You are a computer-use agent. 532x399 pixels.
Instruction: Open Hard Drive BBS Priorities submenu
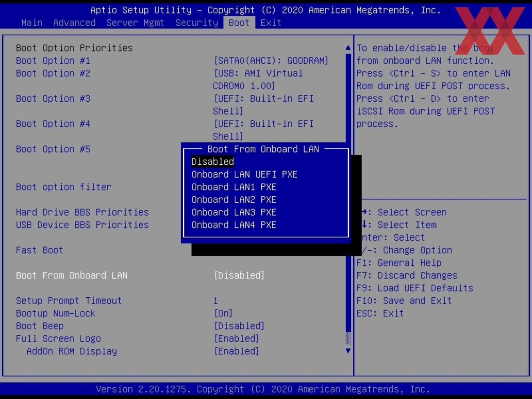(83, 212)
